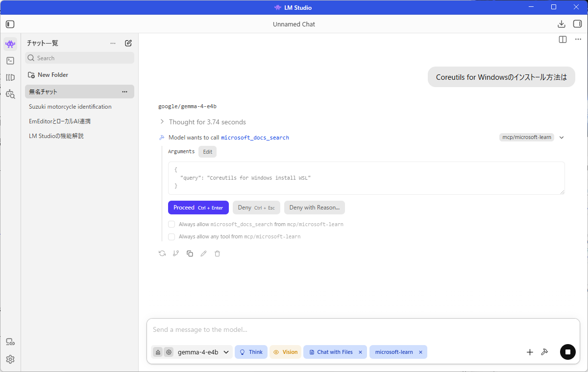
Task: Toggle the left sidebar panel icon
Action: pos(10,24)
